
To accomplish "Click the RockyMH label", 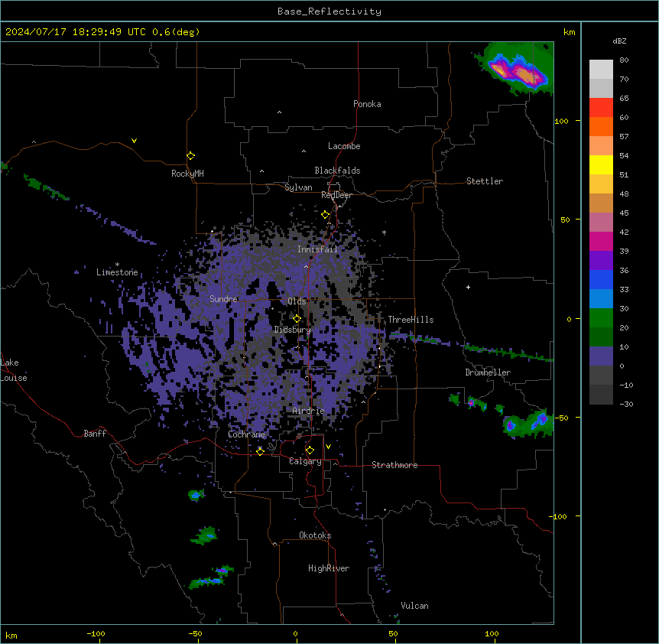I will coord(187,174).
